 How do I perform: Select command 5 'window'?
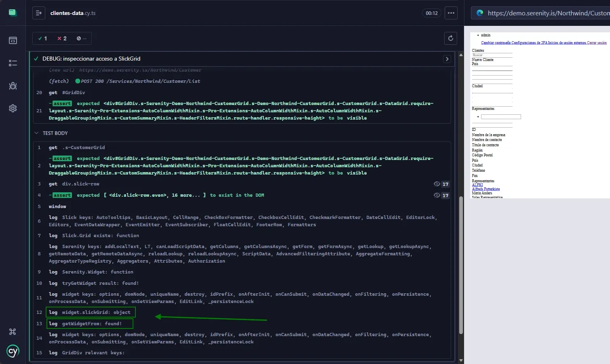point(242,206)
